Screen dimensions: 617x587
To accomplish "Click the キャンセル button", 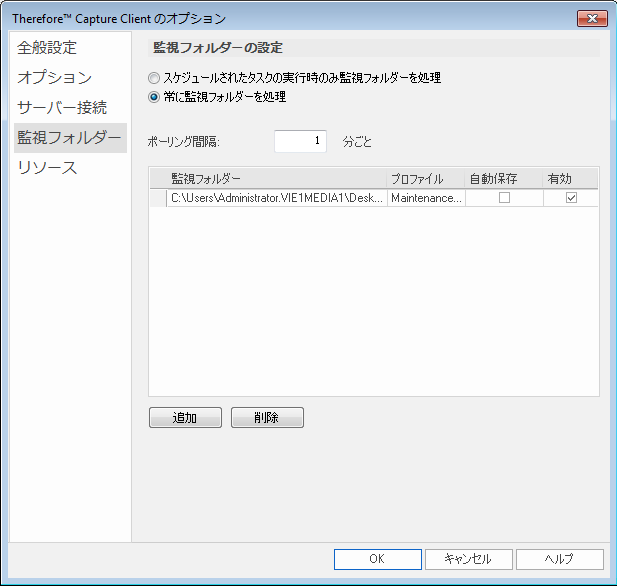I will click(469, 559).
